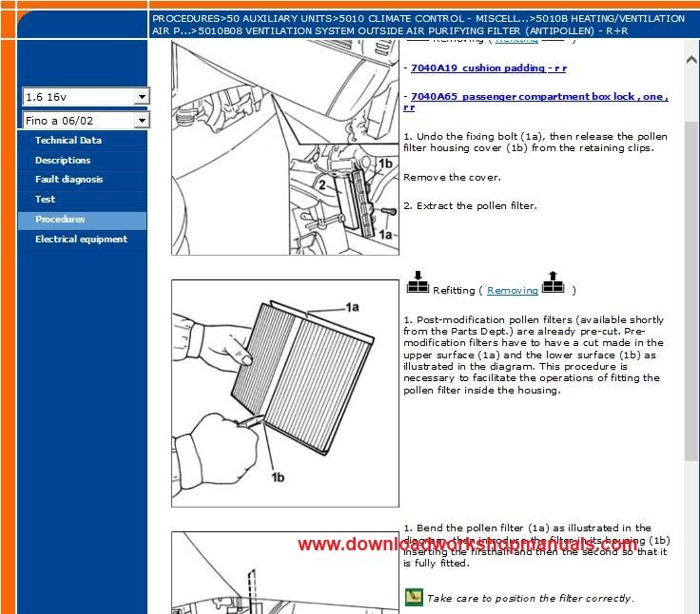Open the 7040A19 cushion padding link
Image resolution: width=700 pixels, height=614 pixels.
tap(489, 68)
